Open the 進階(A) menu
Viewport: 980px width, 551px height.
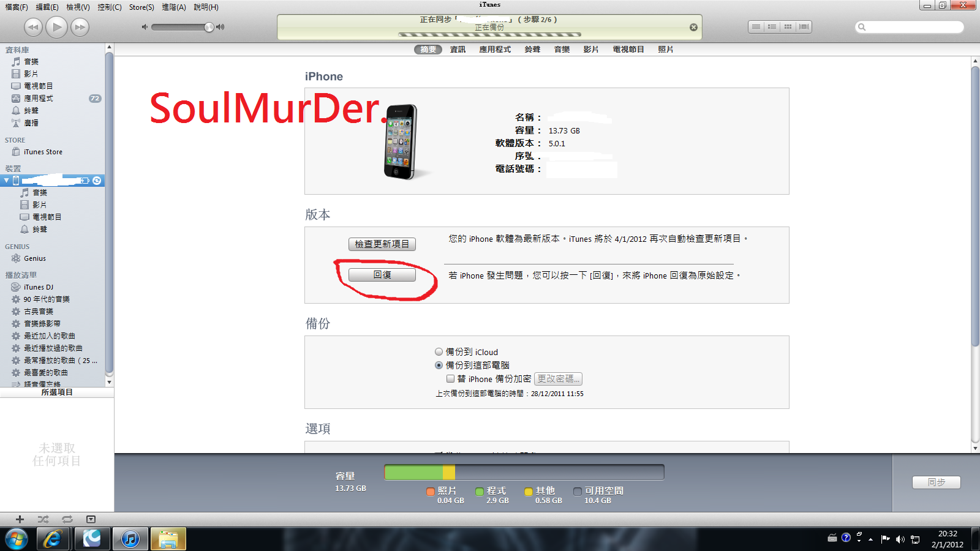pos(174,7)
